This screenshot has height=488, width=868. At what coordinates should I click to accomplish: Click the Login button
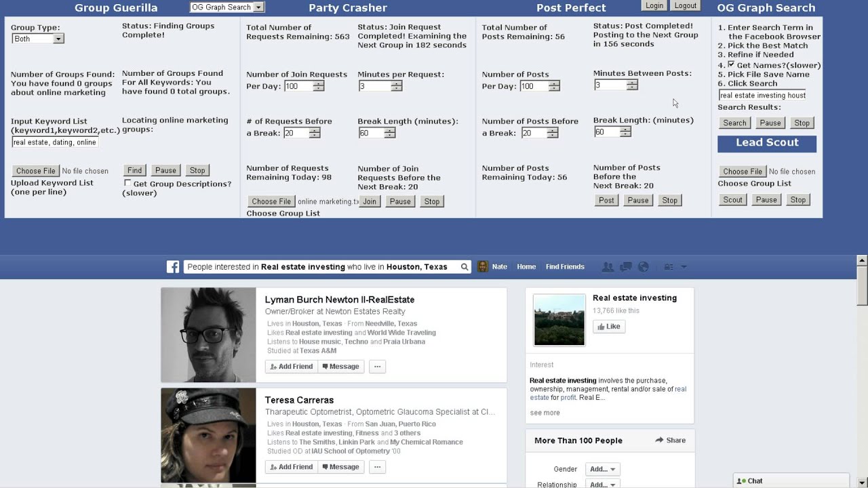(x=654, y=5)
